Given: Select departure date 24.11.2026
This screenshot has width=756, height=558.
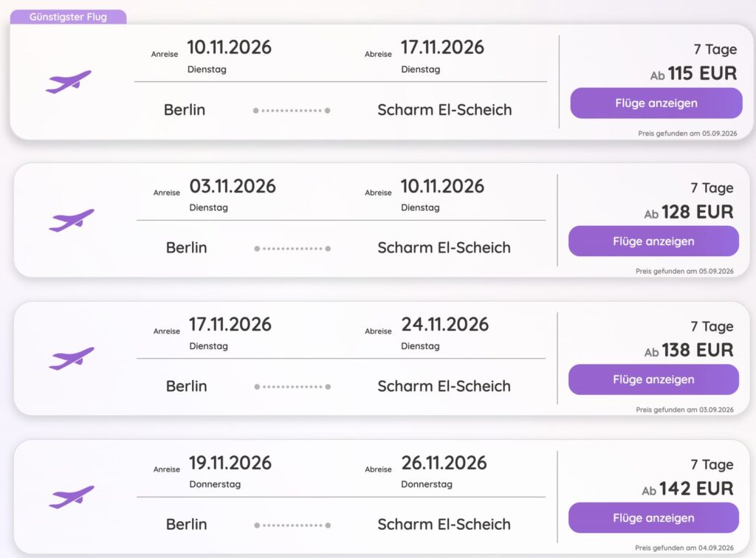Looking at the screenshot, I should pyautogui.click(x=444, y=325).
